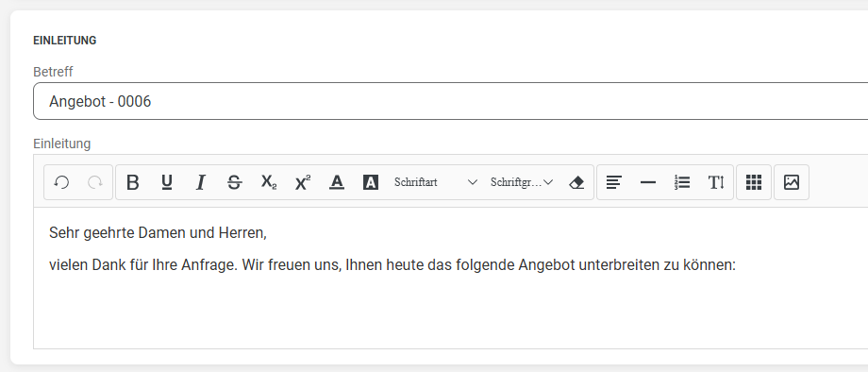Click the line 'Sehr geehrte Damen und Herren,'

(x=158, y=233)
